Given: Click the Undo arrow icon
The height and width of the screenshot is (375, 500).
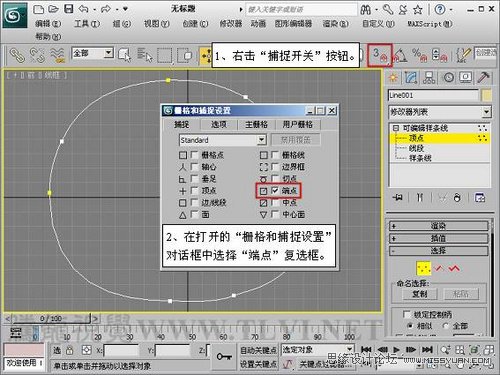Looking at the screenshot, I should [83, 9].
